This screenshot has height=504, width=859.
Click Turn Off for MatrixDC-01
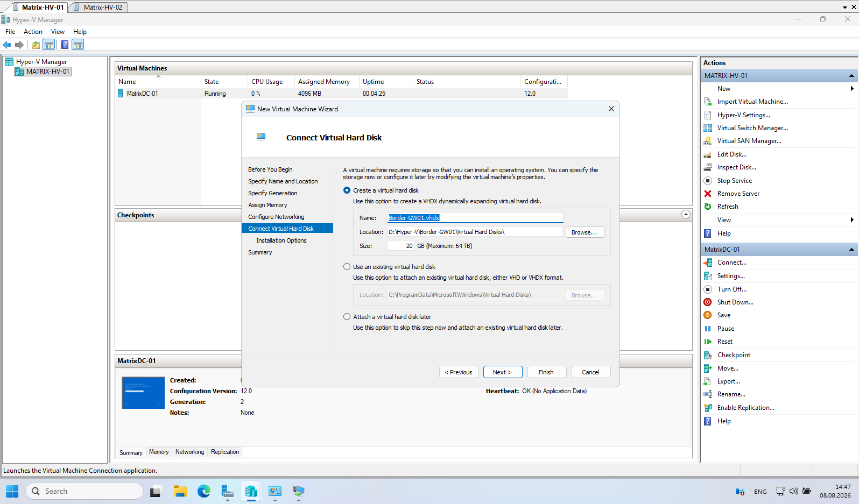(x=731, y=289)
